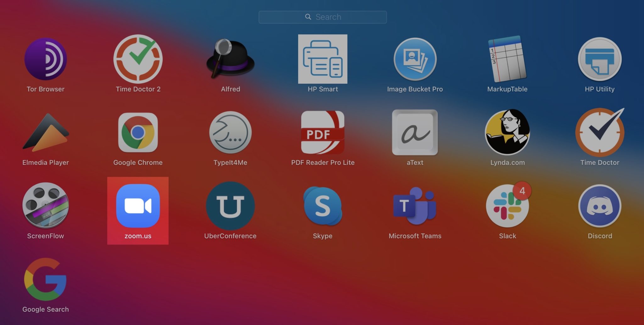Open the Google Chrome icon

coord(138,132)
